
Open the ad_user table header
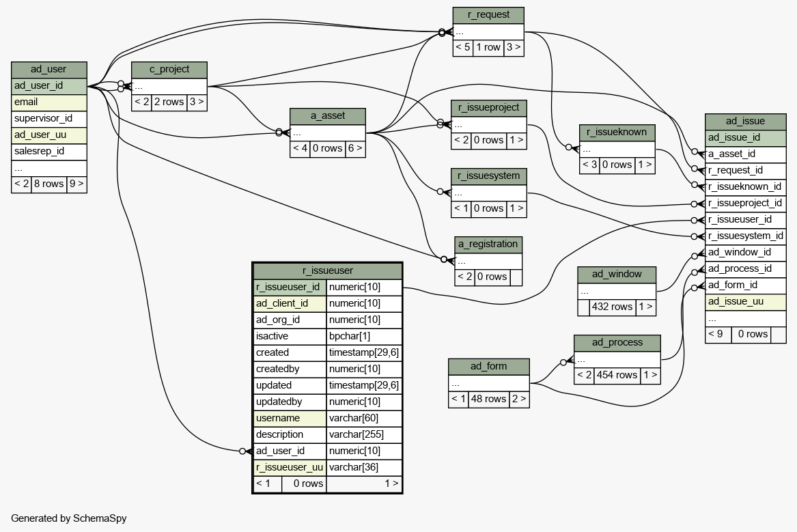click(48, 70)
